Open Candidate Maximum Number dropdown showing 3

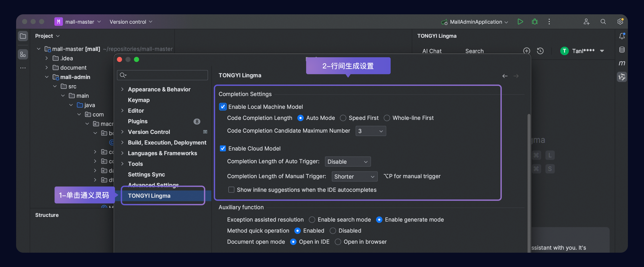(x=371, y=131)
